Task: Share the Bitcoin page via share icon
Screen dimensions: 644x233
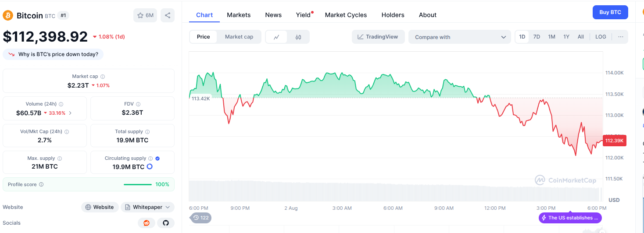Action: click(168, 15)
